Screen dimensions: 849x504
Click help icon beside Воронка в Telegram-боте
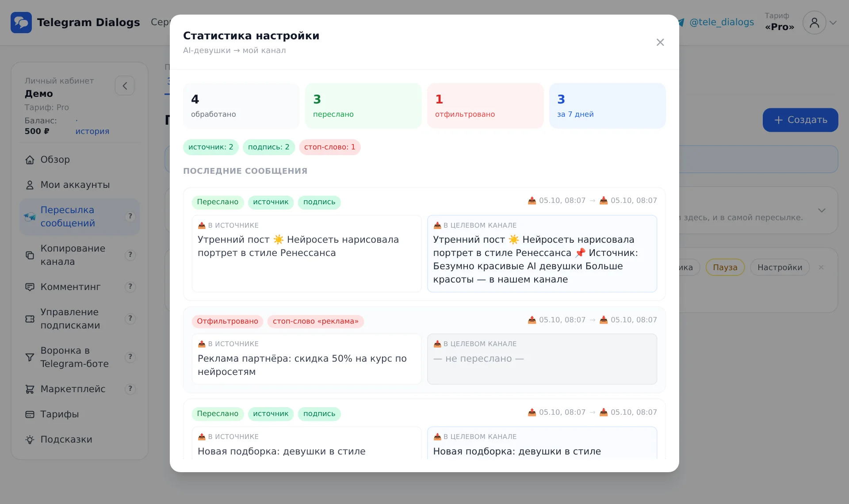[130, 357]
